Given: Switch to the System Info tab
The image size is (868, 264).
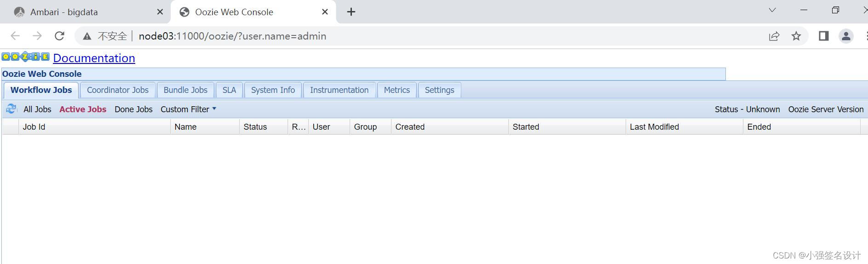Looking at the screenshot, I should (x=273, y=90).
